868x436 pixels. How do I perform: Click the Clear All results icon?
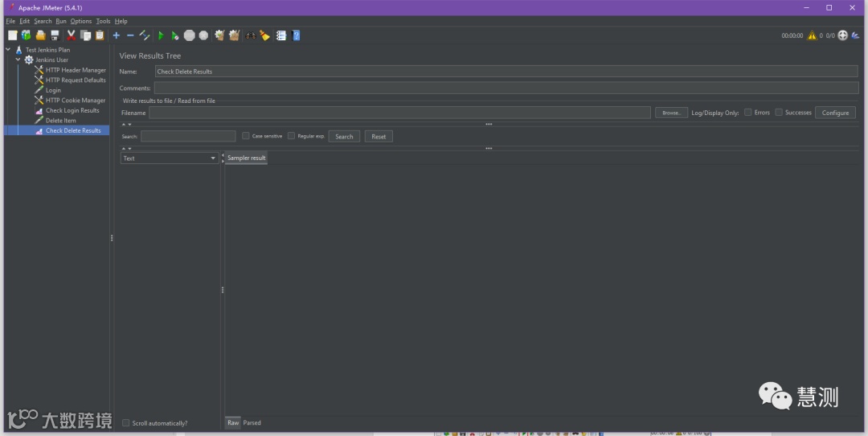click(x=234, y=35)
